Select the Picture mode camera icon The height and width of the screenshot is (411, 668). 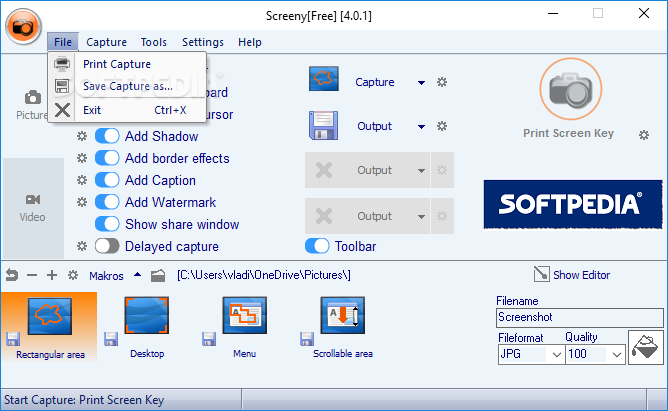pyautogui.click(x=33, y=98)
